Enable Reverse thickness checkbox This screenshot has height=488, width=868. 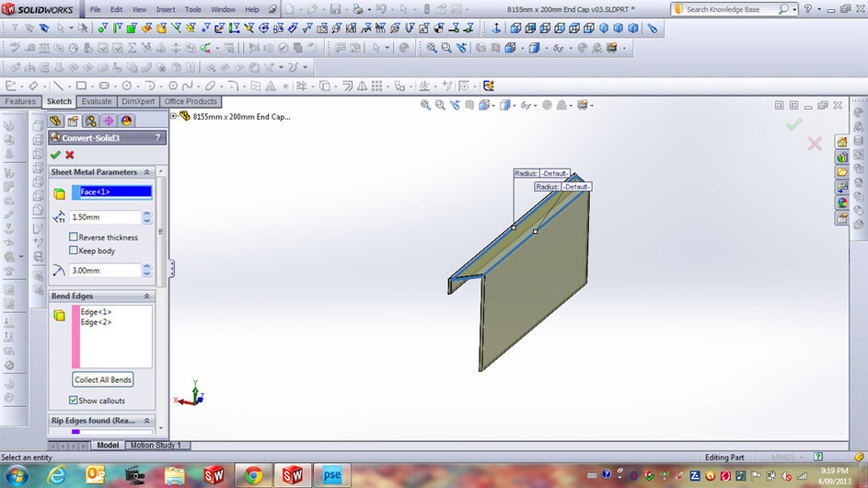coord(74,238)
